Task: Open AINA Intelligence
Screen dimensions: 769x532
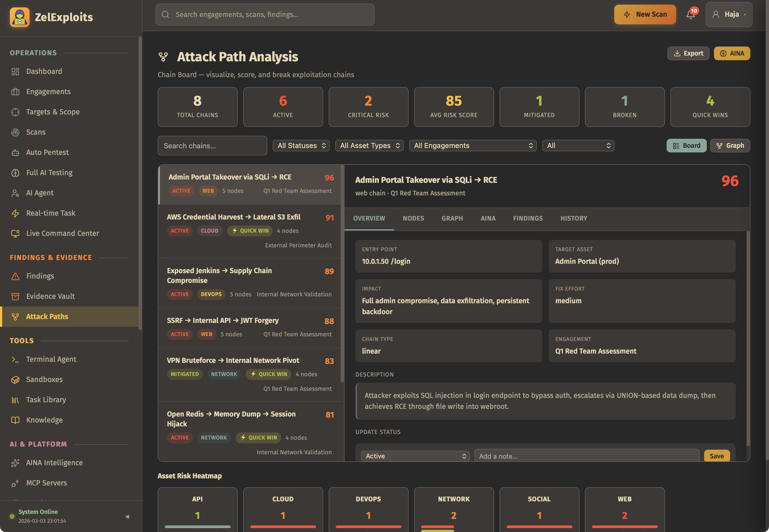Action: [x=54, y=463]
